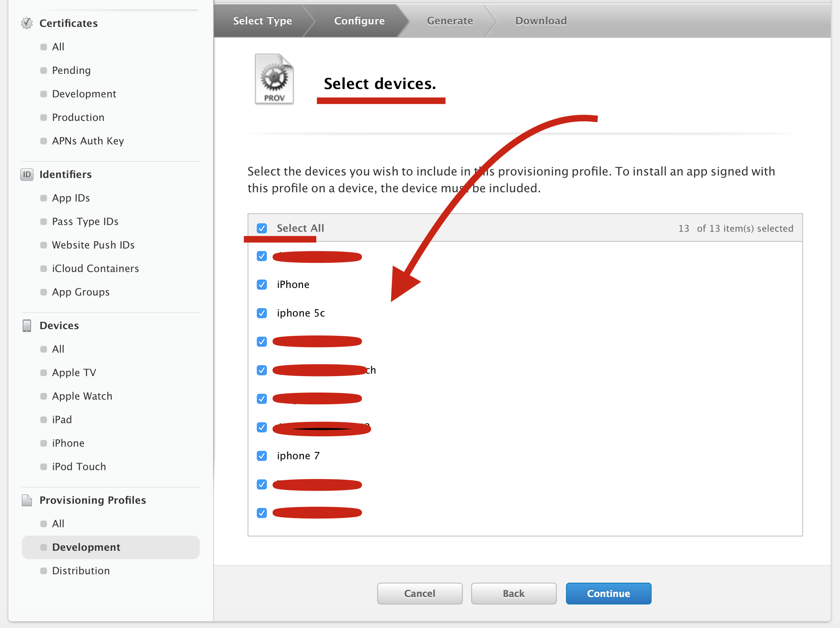Click the Back button
Image resolution: width=840 pixels, height=628 pixels.
(x=514, y=593)
